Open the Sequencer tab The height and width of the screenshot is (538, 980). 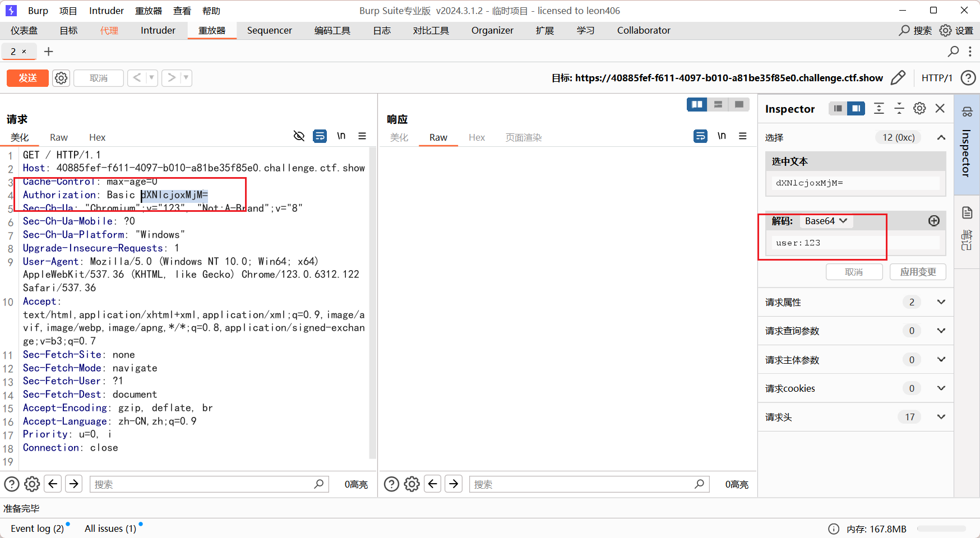coord(270,30)
